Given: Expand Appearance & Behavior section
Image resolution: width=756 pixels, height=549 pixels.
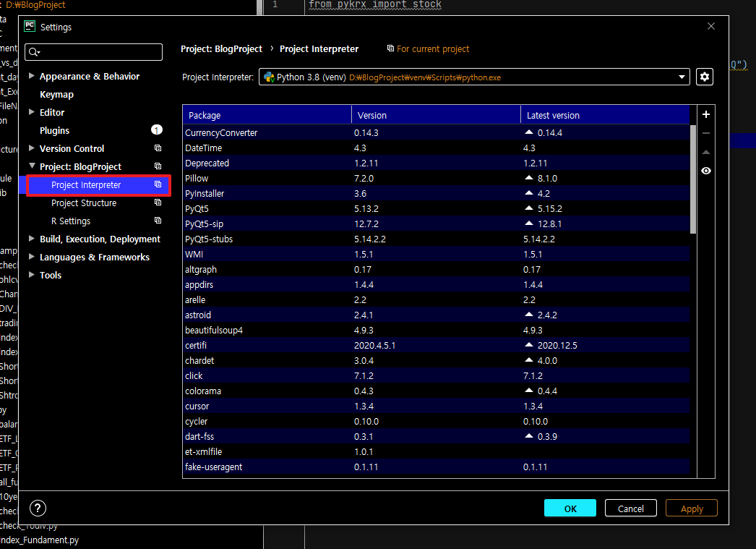Looking at the screenshot, I should tap(31, 76).
